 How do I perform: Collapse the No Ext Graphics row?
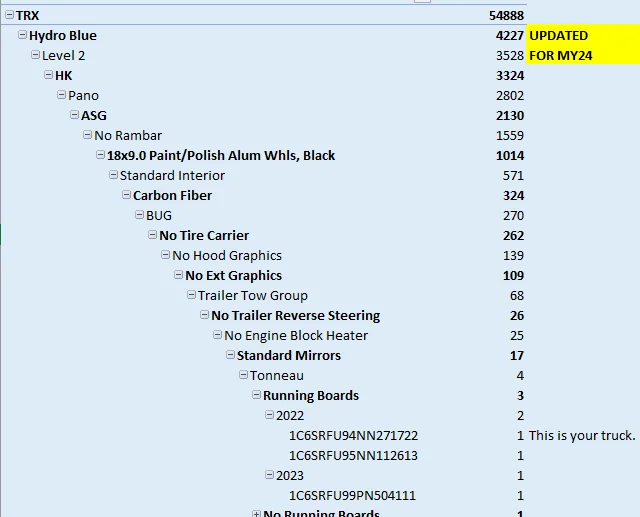coord(178,275)
